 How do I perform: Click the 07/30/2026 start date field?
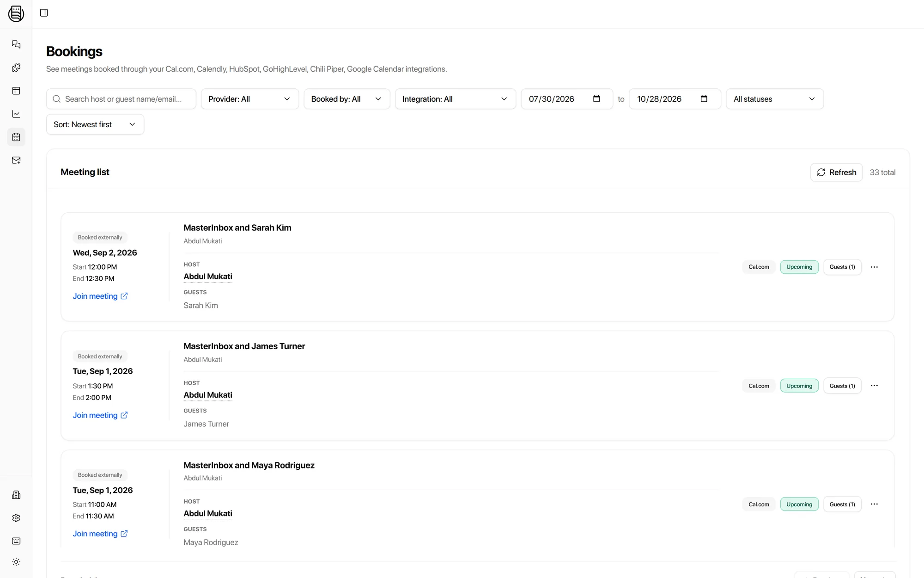tap(567, 99)
